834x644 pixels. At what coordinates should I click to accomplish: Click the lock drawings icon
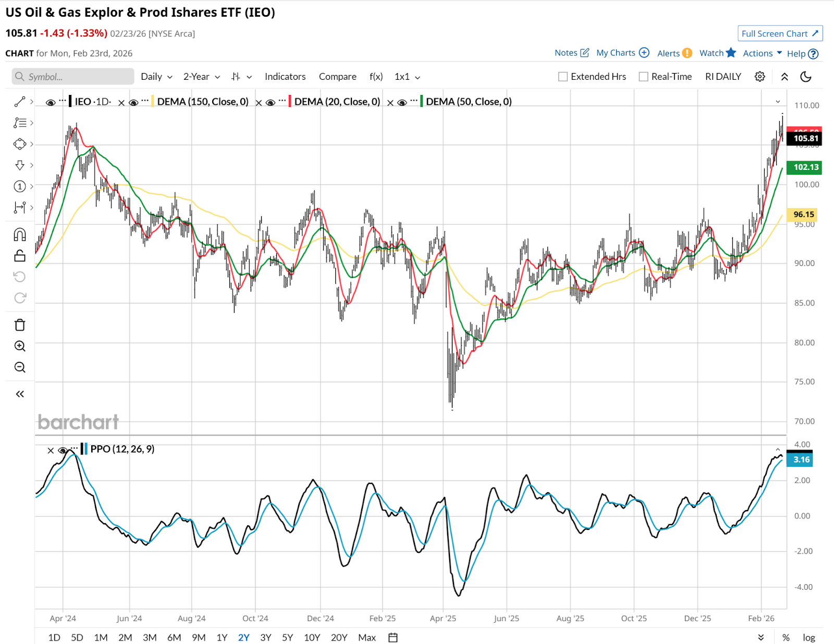[x=20, y=256]
